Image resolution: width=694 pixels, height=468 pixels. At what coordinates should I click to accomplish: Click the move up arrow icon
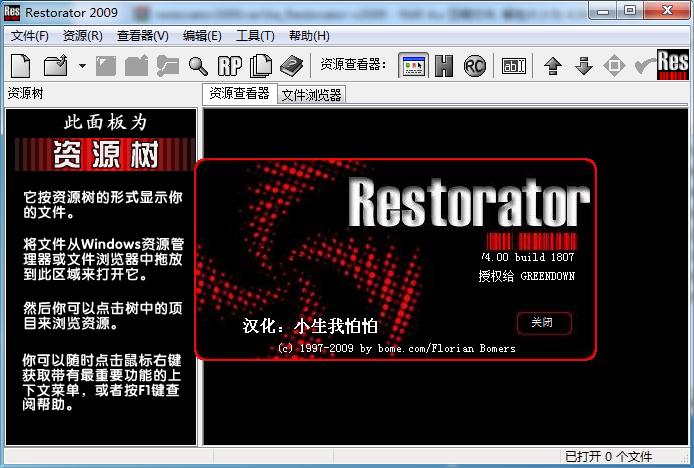[x=553, y=66]
